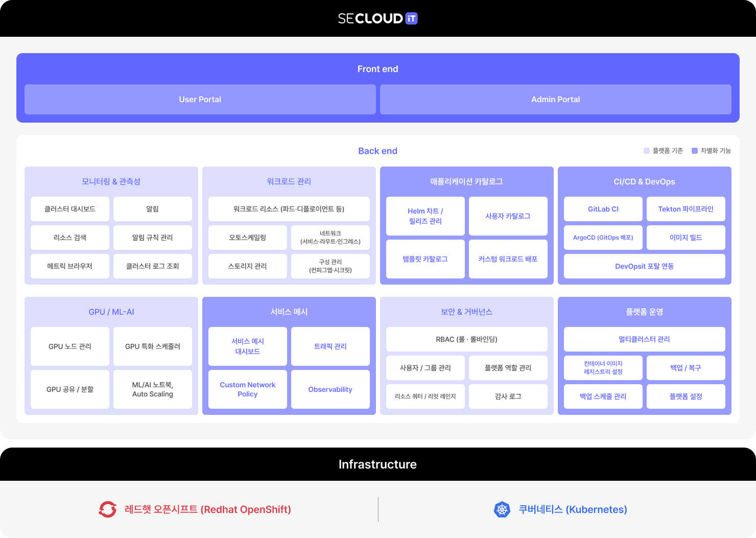Select the 백업 / 복구 card
Image resolution: width=756 pixels, height=538 pixels.
[686, 368]
